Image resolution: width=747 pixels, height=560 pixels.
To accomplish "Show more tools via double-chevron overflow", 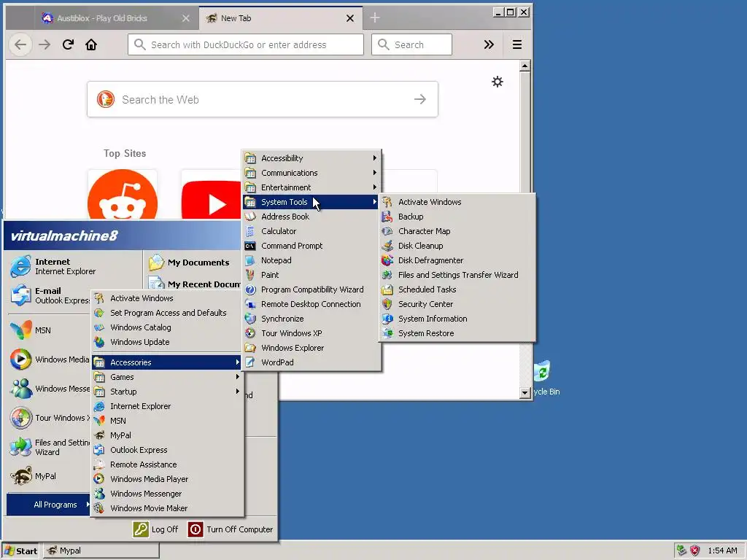I will click(x=489, y=44).
